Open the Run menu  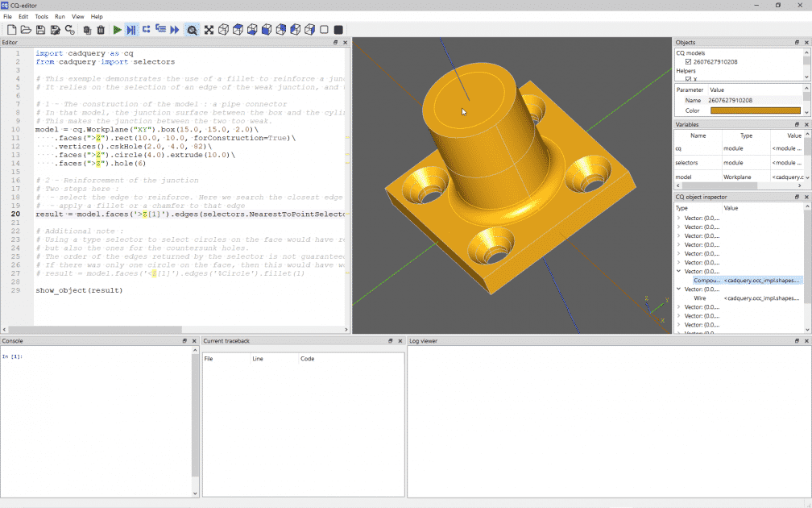(x=60, y=16)
